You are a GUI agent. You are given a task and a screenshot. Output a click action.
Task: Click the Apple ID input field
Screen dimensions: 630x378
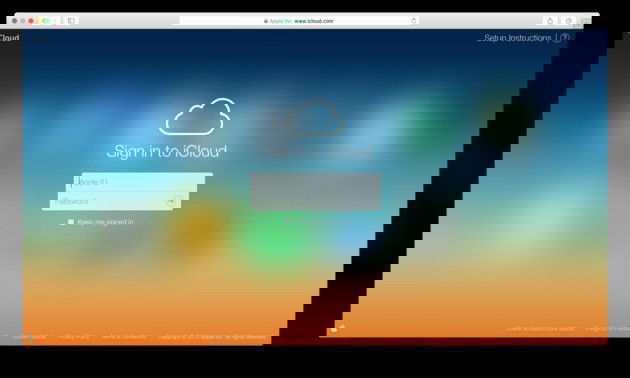(139, 182)
